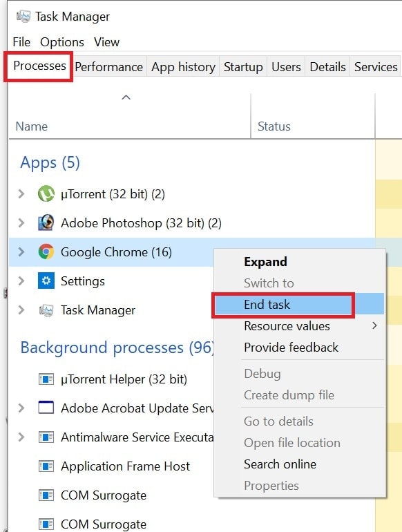Switch to the Startup tab

[243, 67]
